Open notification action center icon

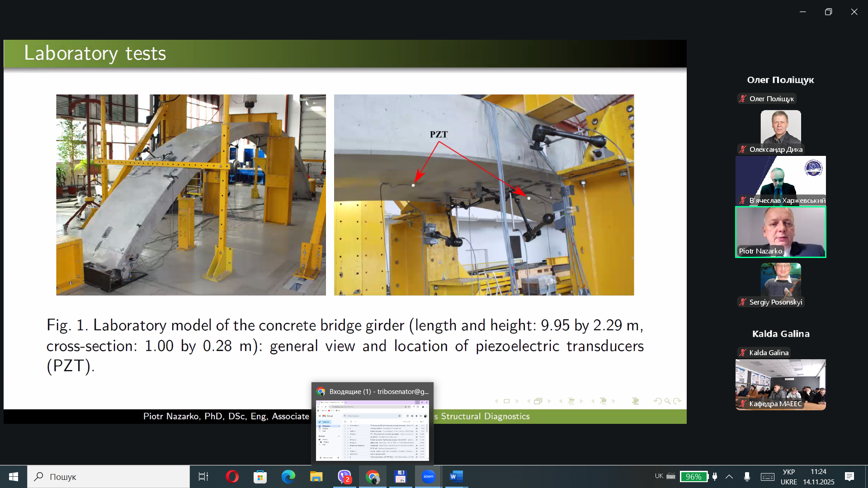coord(849,477)
